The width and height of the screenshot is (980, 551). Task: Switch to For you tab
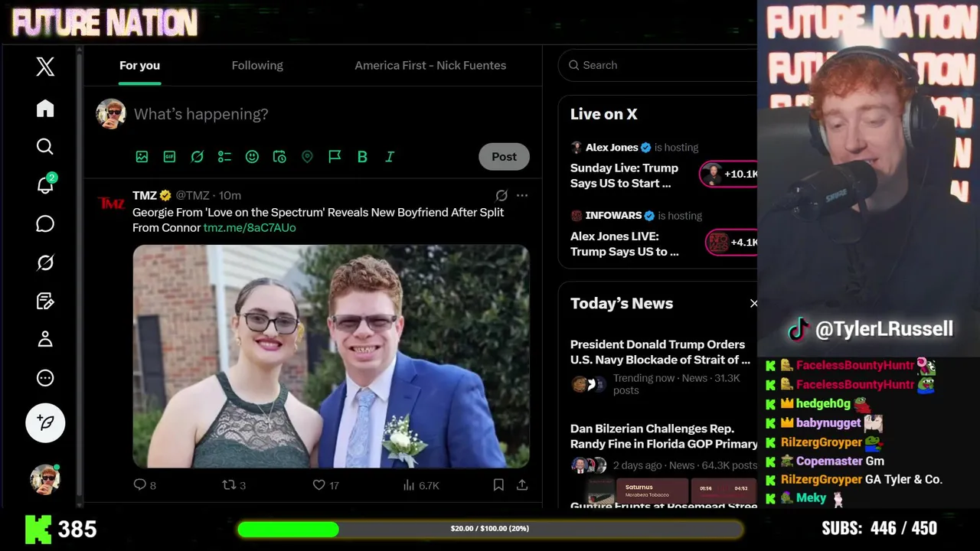coord(139,66)
